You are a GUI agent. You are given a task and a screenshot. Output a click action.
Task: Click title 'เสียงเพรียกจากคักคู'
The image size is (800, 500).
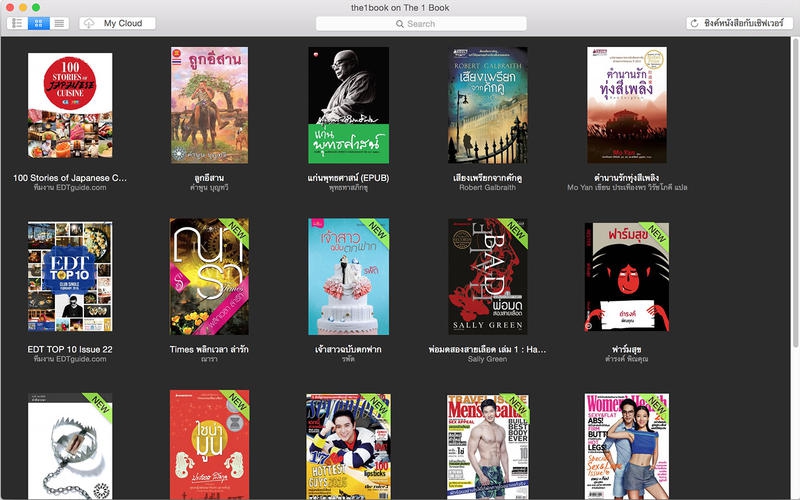(x=488, y=178)
